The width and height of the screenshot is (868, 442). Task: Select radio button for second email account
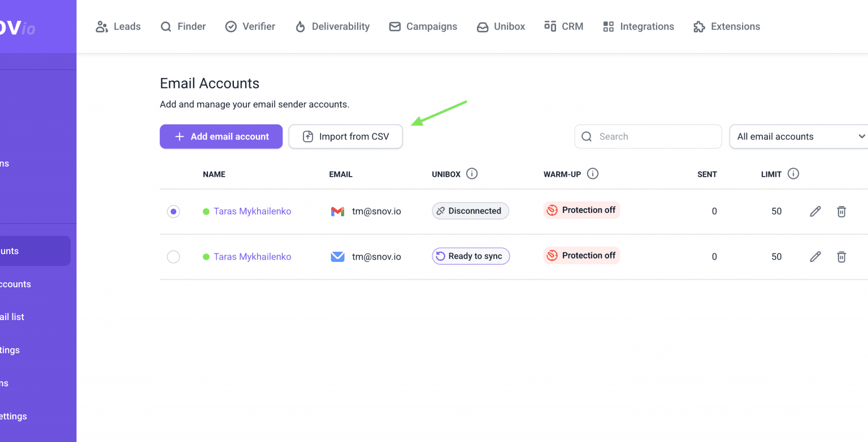(173, 257)
